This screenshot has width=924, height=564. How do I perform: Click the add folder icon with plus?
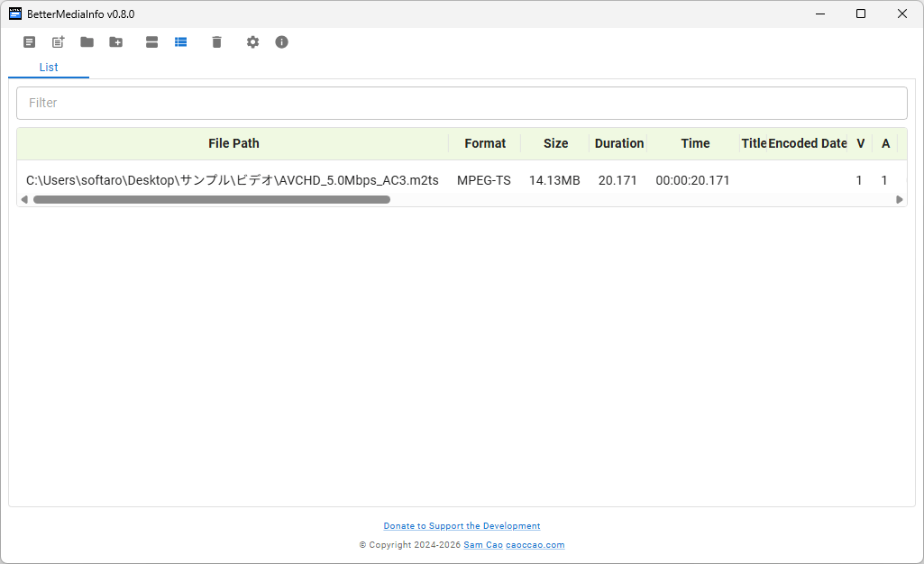tap(116, 42)
